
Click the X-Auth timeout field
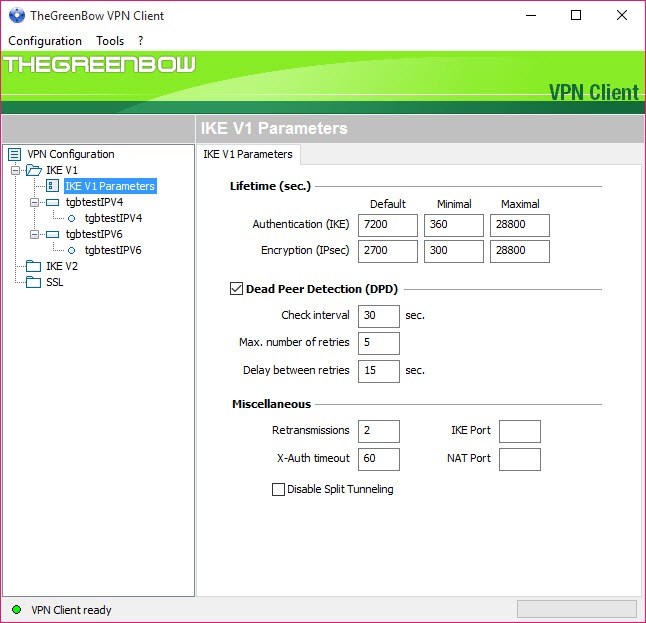(379, 459)
